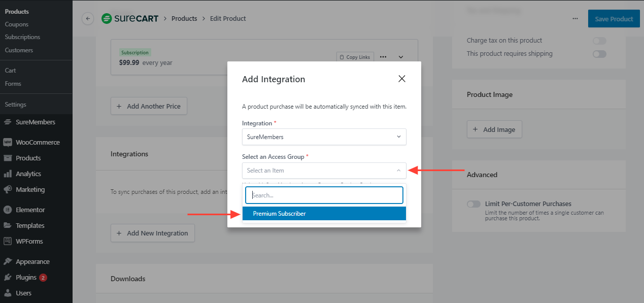This screenshot has width=644, height=303.
Task: Click the Elementor icon in sidebar
Action: point(8,210)
